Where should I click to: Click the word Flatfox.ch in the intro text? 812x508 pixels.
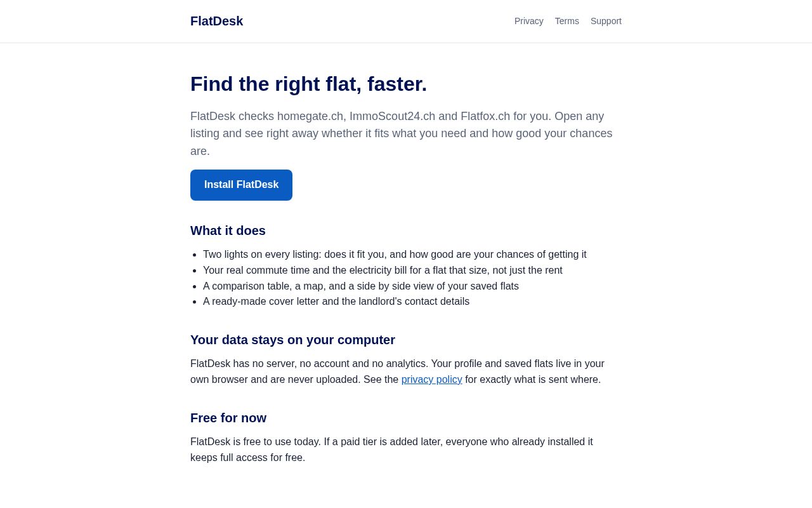[x=485, y=116]
